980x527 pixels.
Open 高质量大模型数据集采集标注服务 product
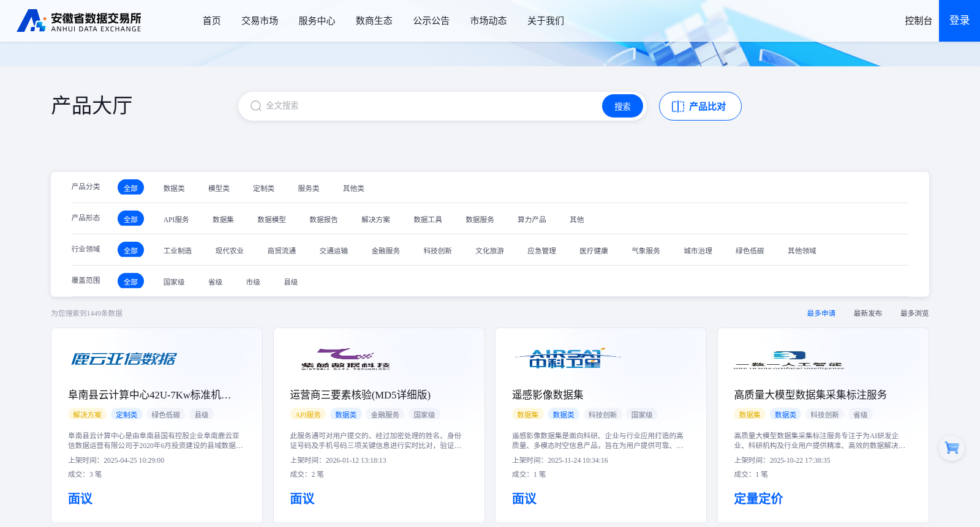point(810,395)
